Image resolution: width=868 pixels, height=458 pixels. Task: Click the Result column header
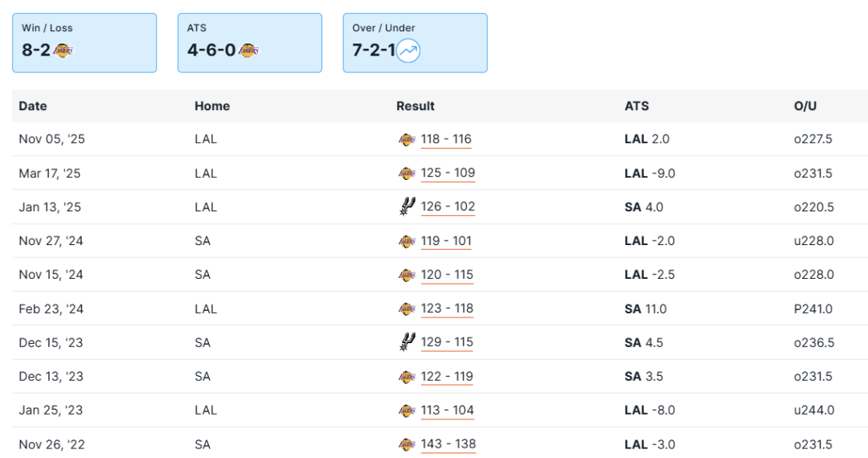coord(416,106)
